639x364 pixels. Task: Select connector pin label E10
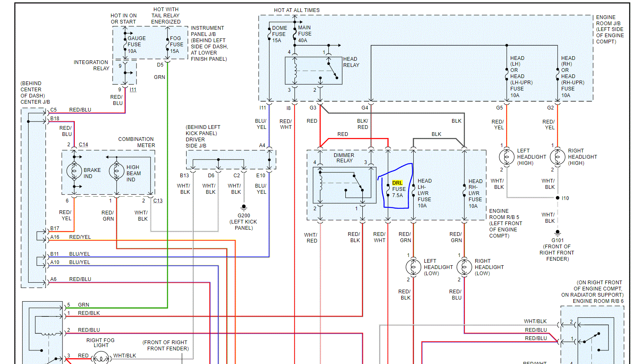click(261, 176)
